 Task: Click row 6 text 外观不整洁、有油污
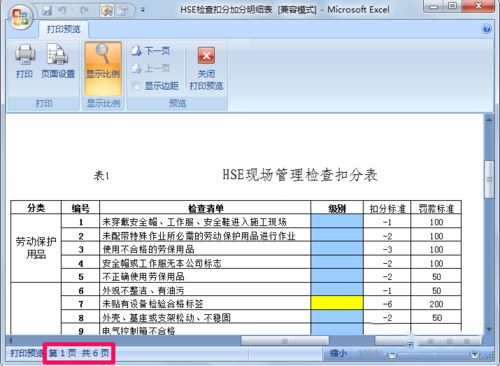(143, 290)
